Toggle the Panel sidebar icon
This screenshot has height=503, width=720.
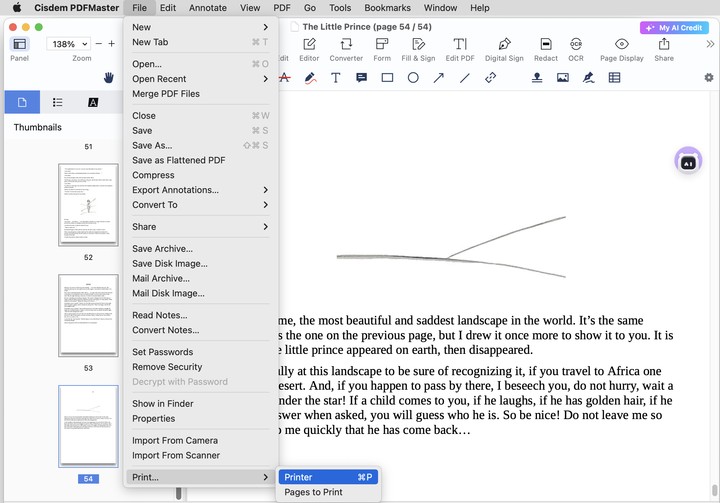19,44
